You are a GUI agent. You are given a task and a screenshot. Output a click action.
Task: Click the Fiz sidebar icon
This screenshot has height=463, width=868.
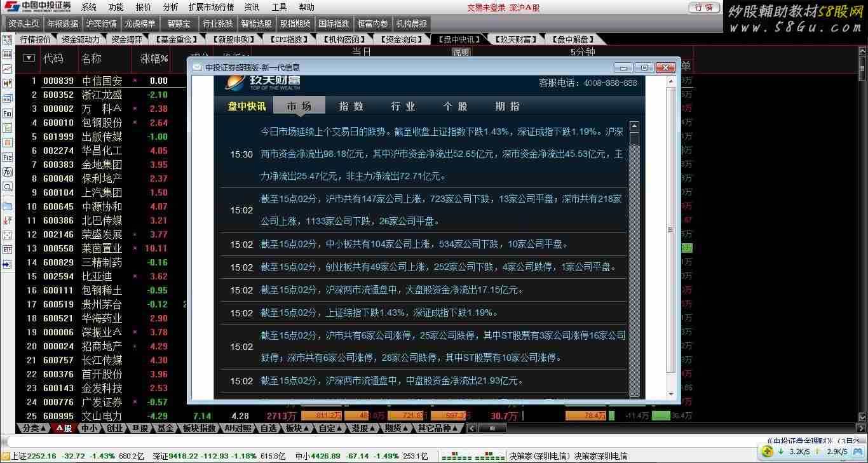click(x=8, y=158)
